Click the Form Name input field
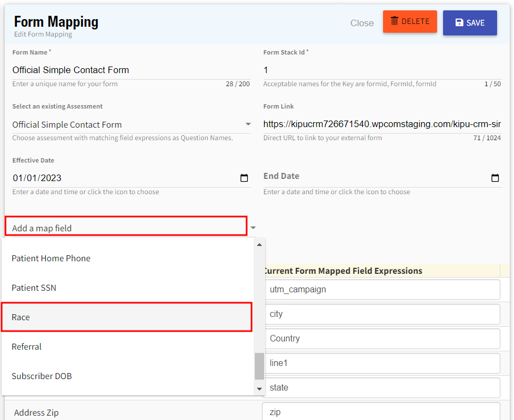 pos(131,70)
